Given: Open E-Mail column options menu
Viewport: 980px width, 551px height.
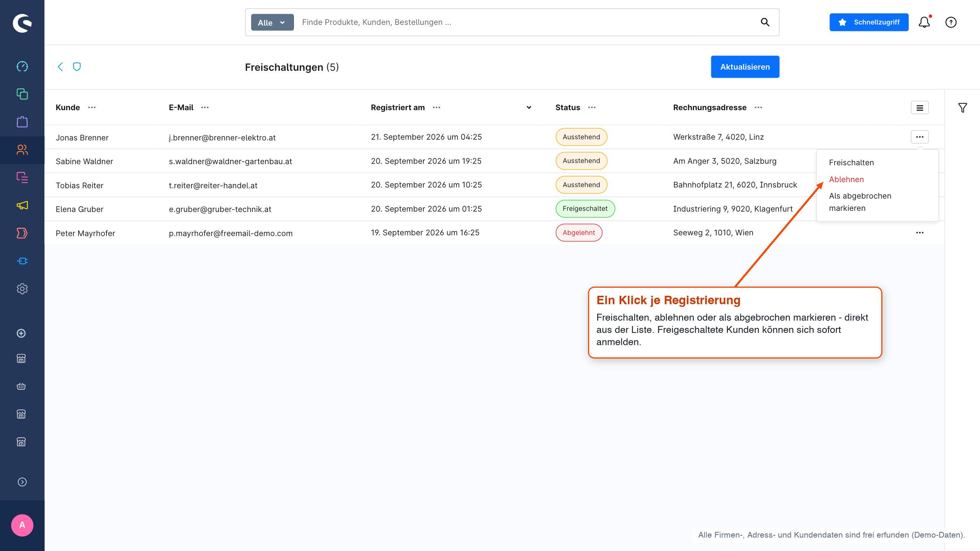Looking at the screenshot, I should click(205, 108).
